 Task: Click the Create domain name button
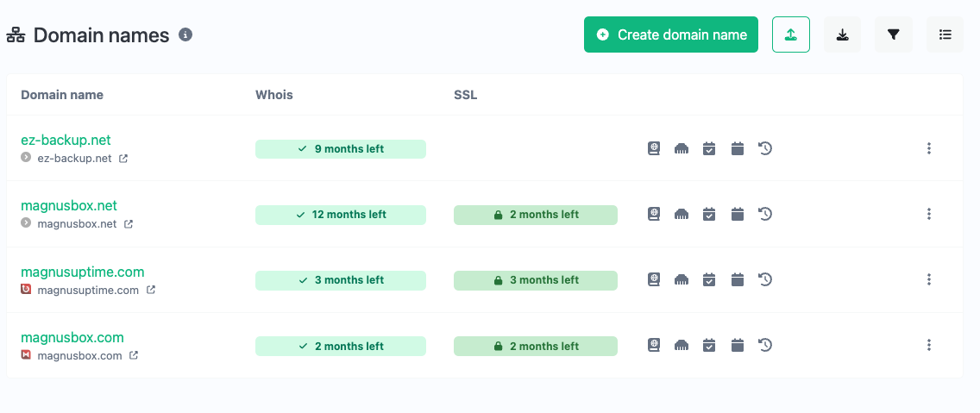tap(670, 34)
